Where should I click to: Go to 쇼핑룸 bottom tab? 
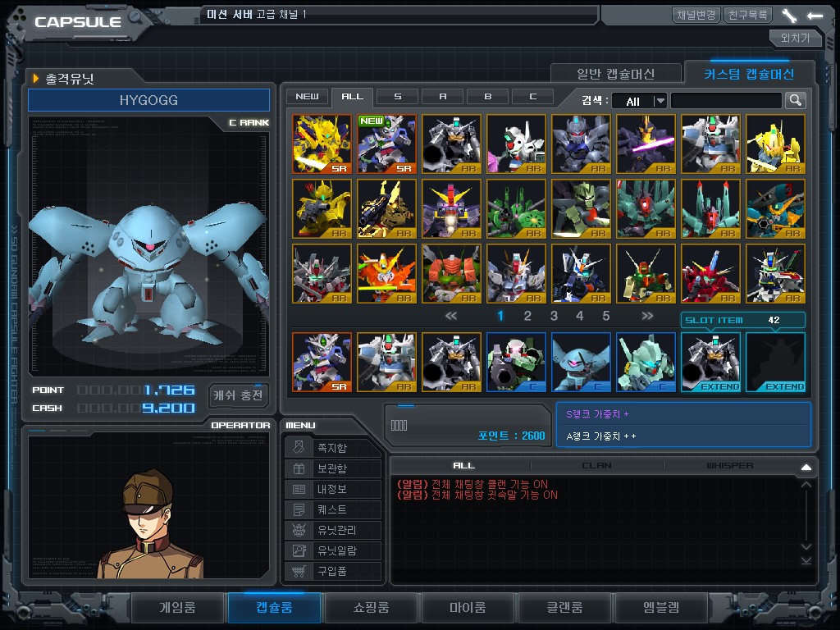[x=372, y=608]
